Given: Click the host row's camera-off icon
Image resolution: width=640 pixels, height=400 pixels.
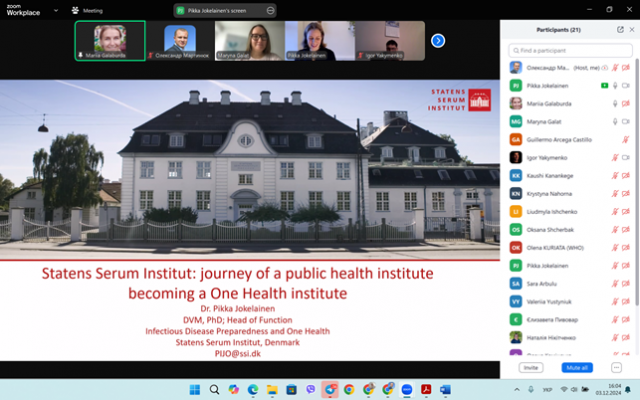Looking at the screenshot, I should pyautogui.click(x=626, y=68).
